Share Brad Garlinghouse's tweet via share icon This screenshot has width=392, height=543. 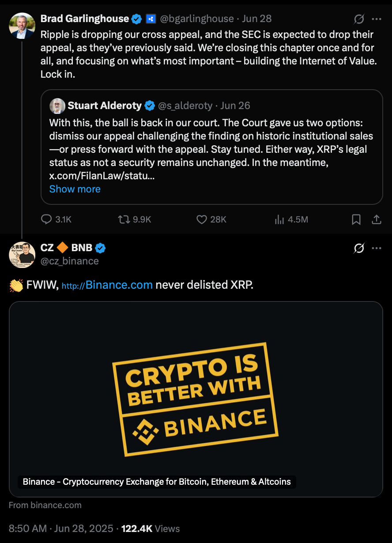click(377, 219)
